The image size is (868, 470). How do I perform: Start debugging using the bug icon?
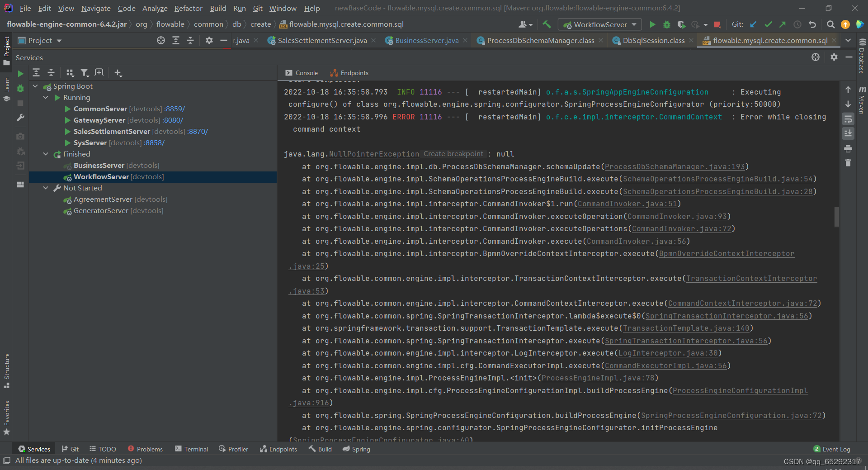point(666,24)
